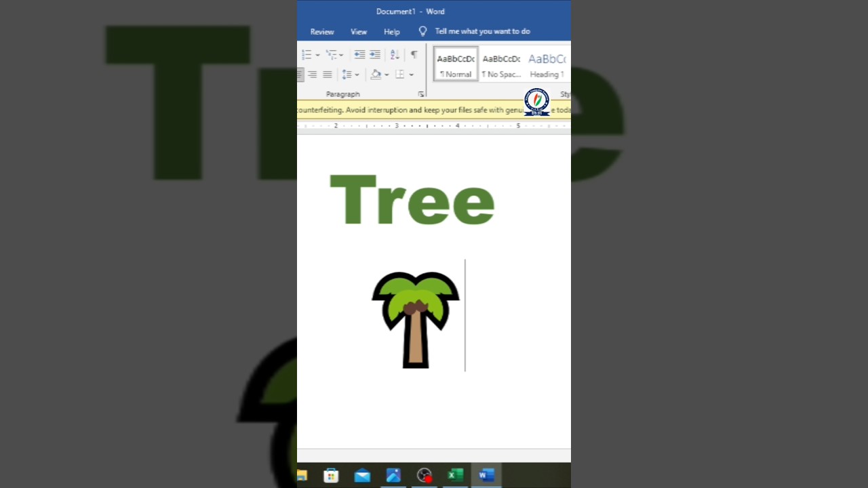Click 'Tell me what you want to do' box
This screenshot has height=488, width=868.
483,31
